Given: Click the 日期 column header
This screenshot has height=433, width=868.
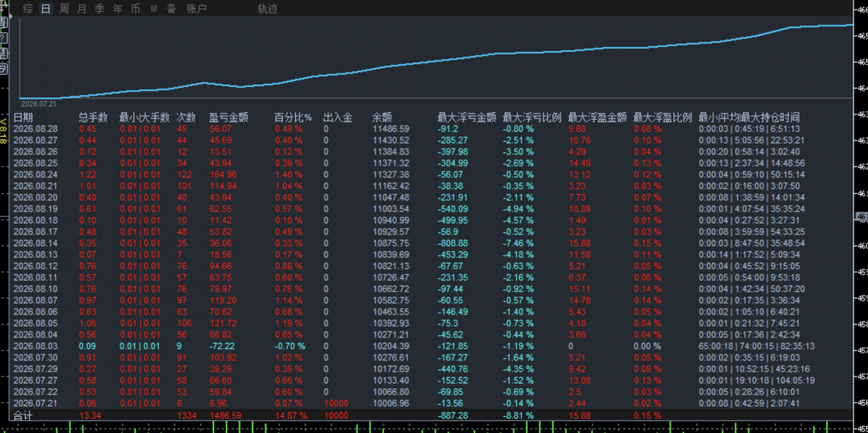Looking at the screenshot, I should [x=23, y=117].
